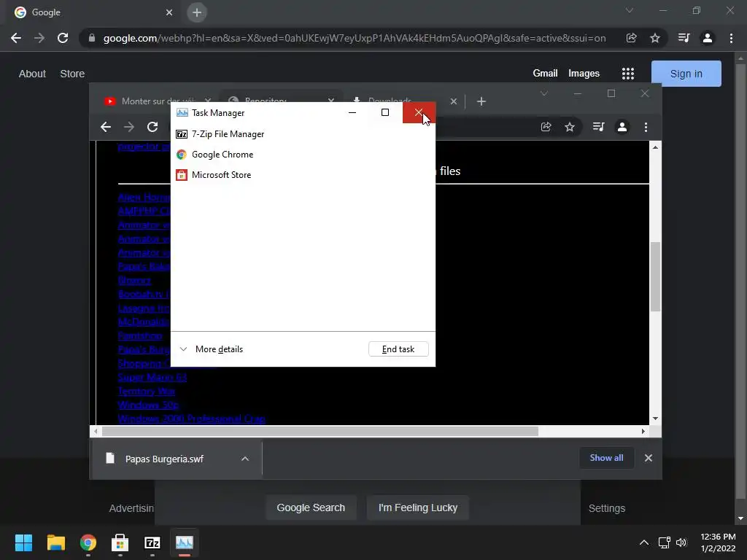Click the End task button
The height and width of the screenshot is (560, 747).
(398, 349)
